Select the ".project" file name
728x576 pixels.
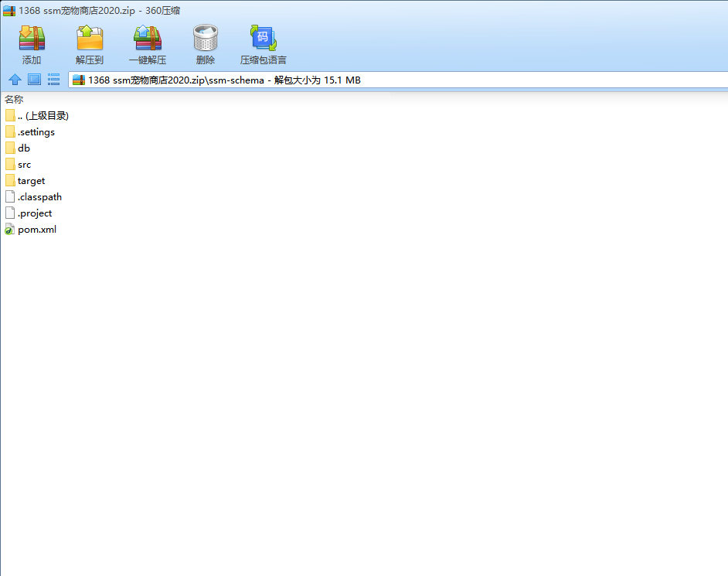[35, 213]
